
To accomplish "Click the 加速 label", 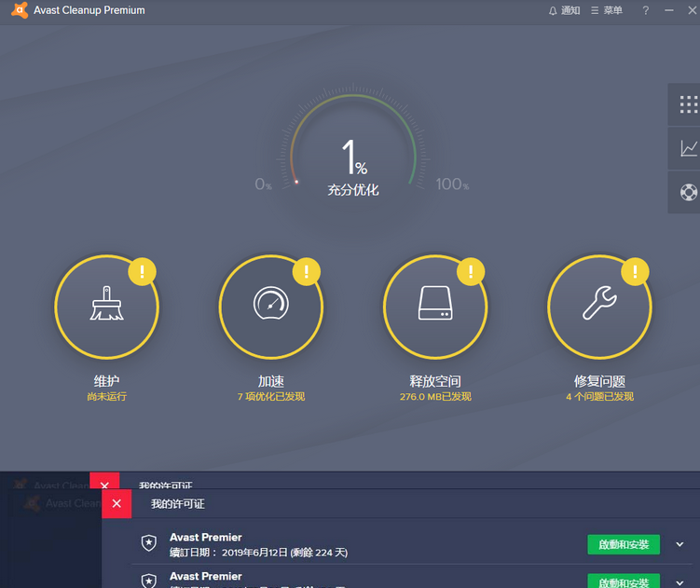I will coord(271,381).
